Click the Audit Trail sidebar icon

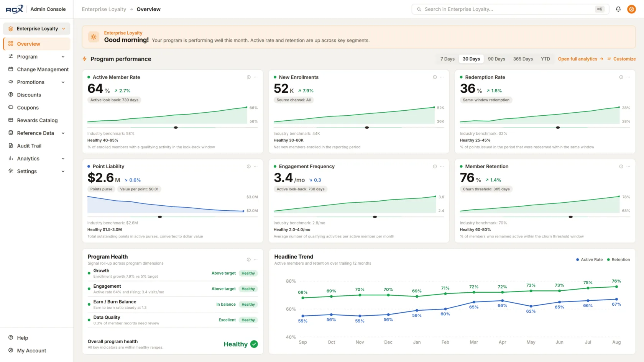pos(11,146)
